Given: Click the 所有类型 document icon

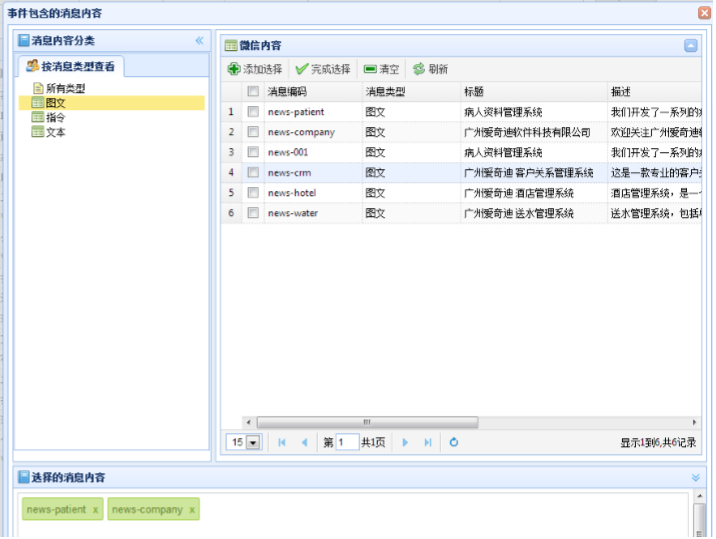Looking at the screenshot, I should point(38,88).
